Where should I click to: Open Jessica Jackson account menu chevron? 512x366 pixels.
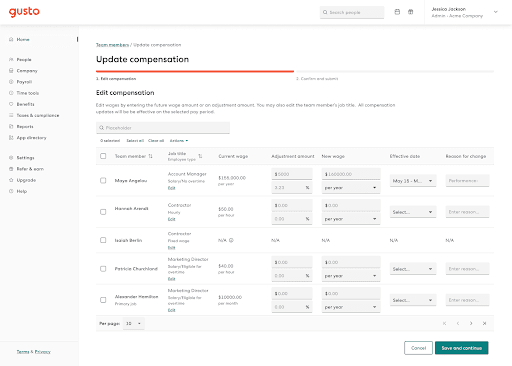tap(496, 12)
